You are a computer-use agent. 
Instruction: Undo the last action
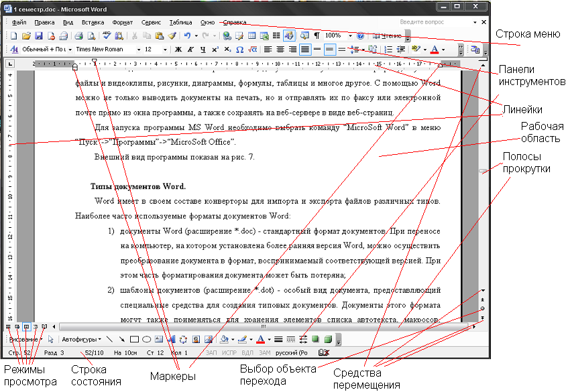(x=187, y=36)
